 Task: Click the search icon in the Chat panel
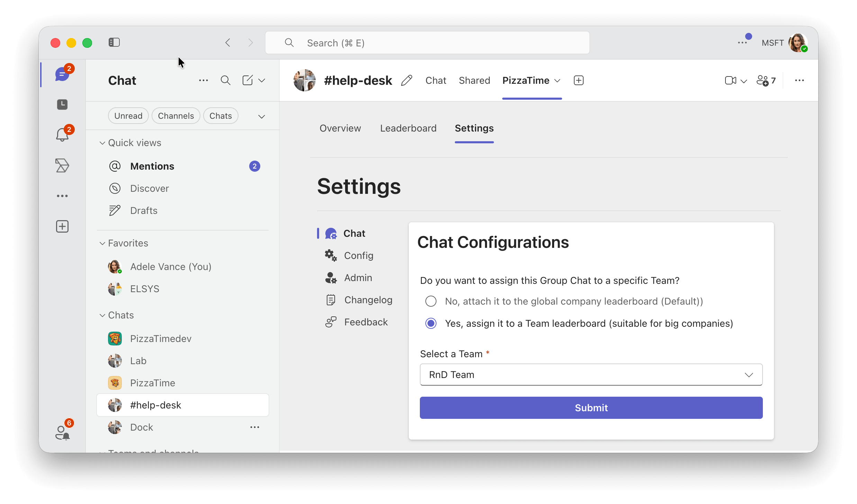[x=226, y=80]
